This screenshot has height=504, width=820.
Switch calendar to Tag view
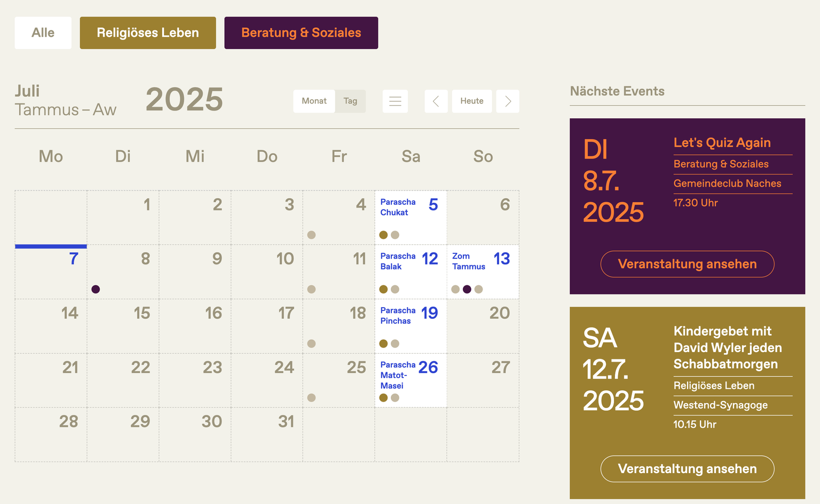click(350, 101)
